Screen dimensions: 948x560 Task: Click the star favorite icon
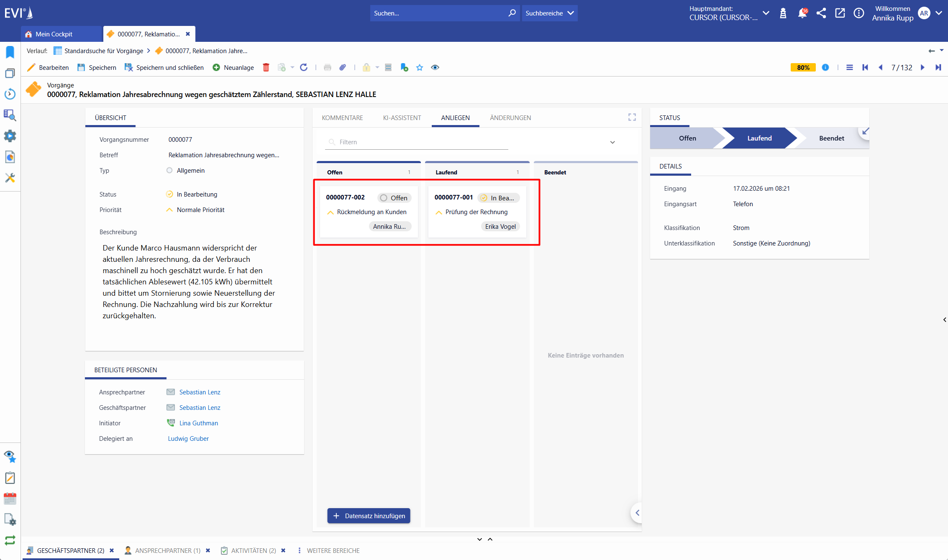pos(420,67)
